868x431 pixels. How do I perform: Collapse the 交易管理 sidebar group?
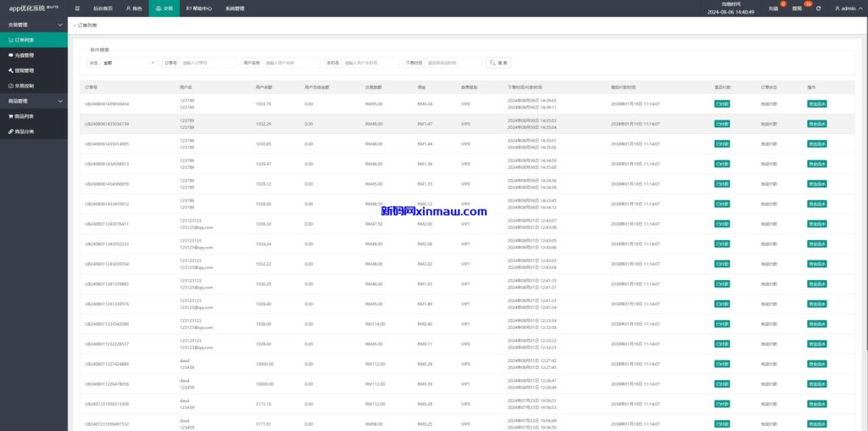(34, 25)
